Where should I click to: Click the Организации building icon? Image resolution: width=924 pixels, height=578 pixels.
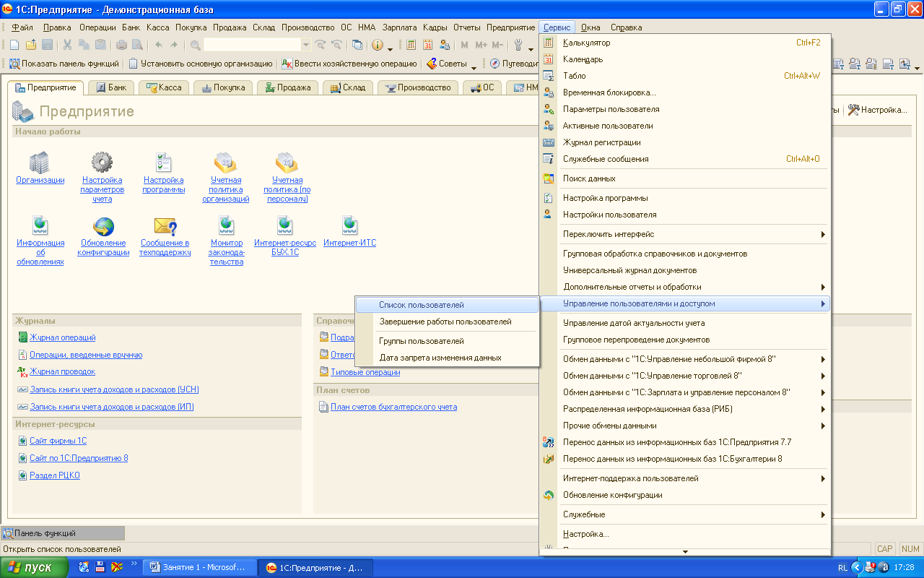[39, 162]
